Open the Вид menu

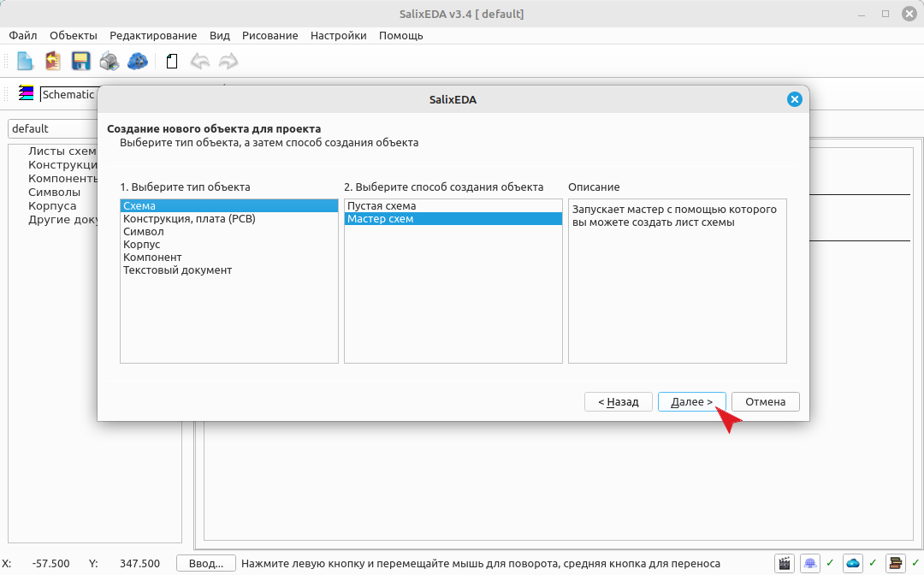219,35
